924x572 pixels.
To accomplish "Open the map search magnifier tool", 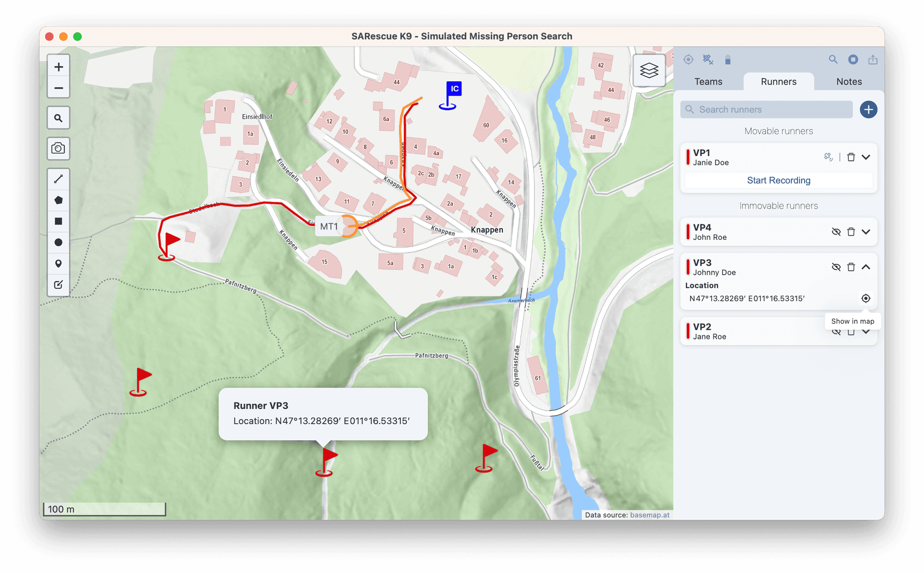I will tap(58, 118).
